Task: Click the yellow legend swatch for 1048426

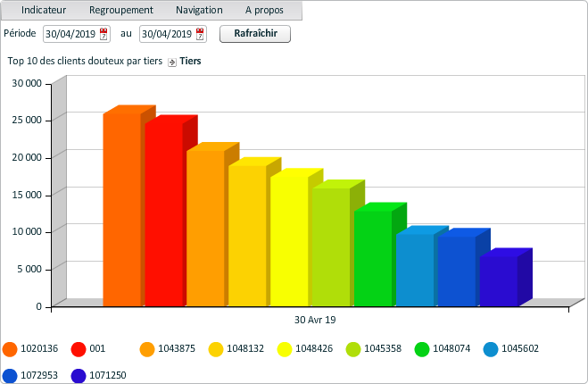Action: pos(285,349)
